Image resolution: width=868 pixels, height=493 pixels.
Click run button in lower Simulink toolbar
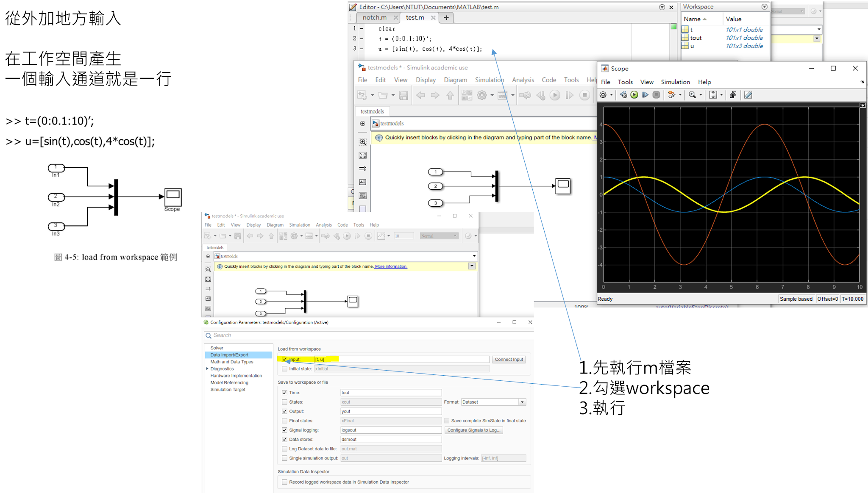point(347,236)
